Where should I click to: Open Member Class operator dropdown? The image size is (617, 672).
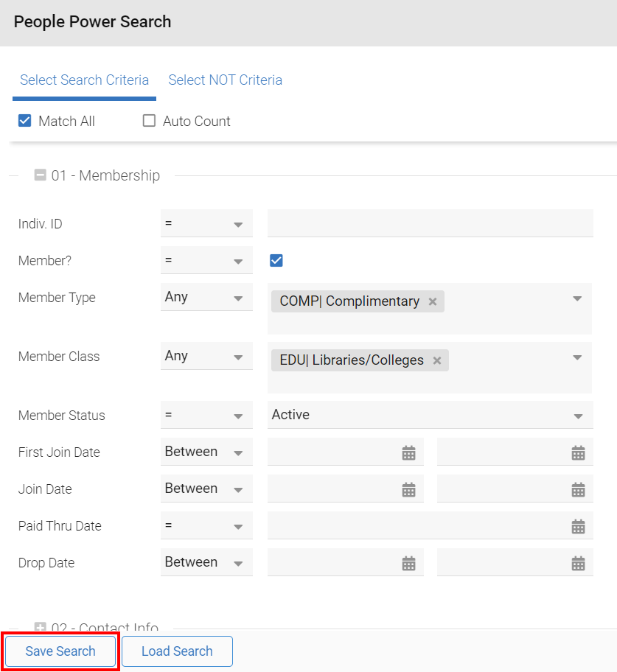point(206,356)
